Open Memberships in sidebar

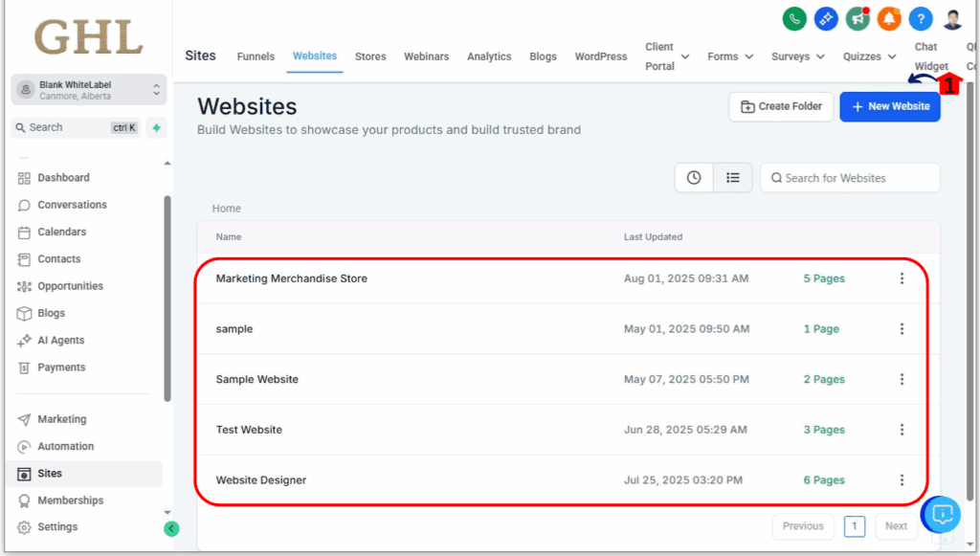tap(71, 500)
